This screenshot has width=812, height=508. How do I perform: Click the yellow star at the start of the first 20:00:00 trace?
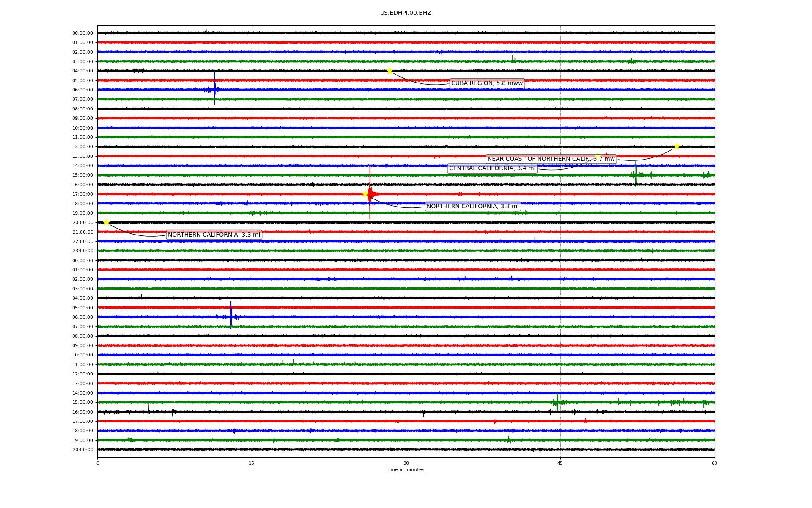click(106, 222)
